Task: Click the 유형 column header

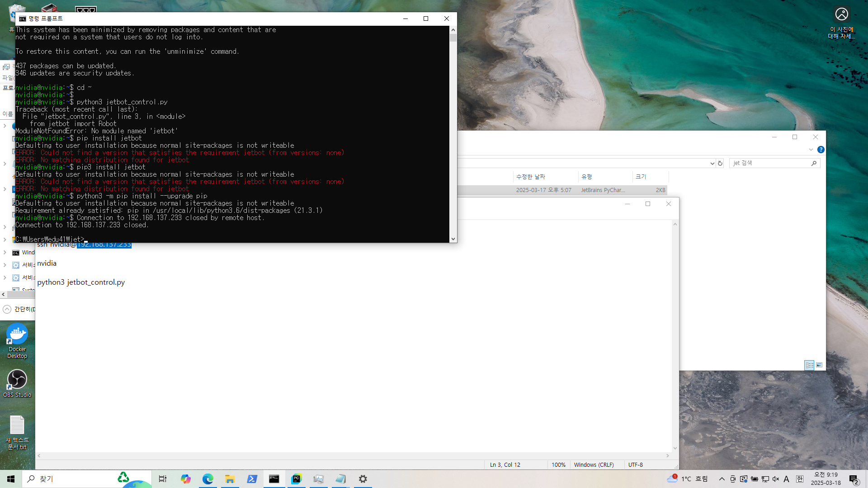Action: click(587, 177)
